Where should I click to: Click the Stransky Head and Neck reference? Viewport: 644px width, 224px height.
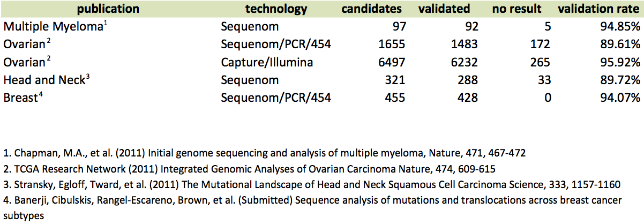311,184
